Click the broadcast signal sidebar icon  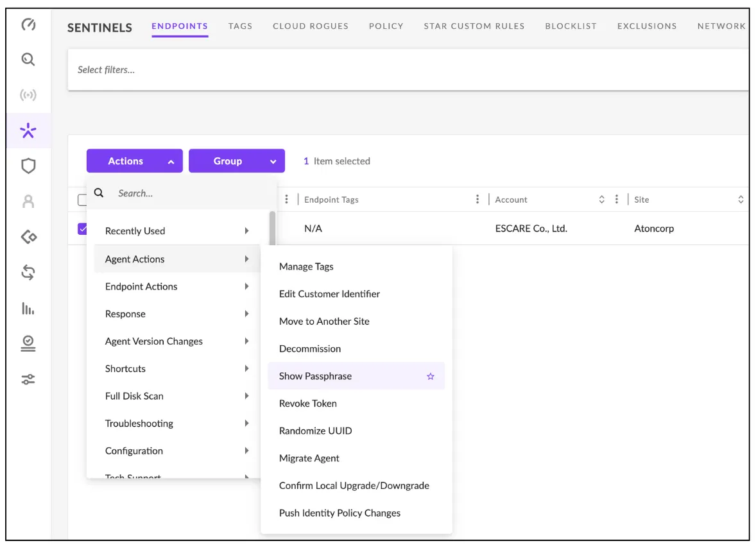point(28,96)
